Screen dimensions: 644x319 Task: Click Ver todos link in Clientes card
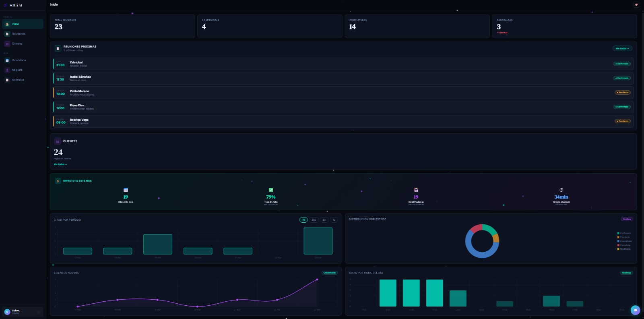pyautogui.click(x=60, y=164)
